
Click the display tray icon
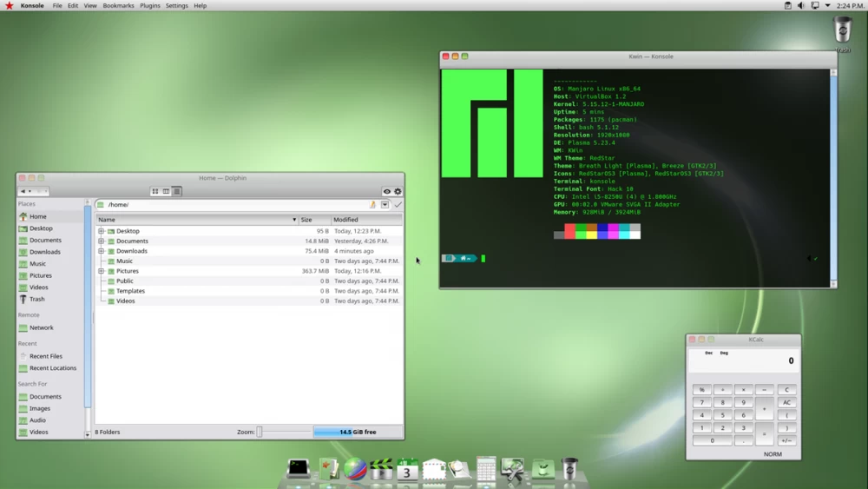(815, 5)
